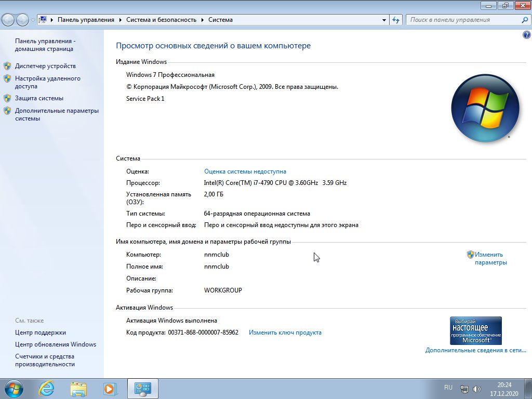Open 'Диспетчер устройств' from left sidebar
Image resolution: width=532 pixels, height=399 pixels.
[x=45, y=66]
